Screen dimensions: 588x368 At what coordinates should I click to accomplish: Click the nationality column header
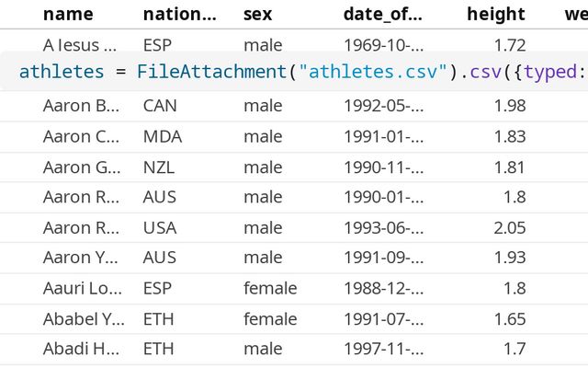point(179,14)
